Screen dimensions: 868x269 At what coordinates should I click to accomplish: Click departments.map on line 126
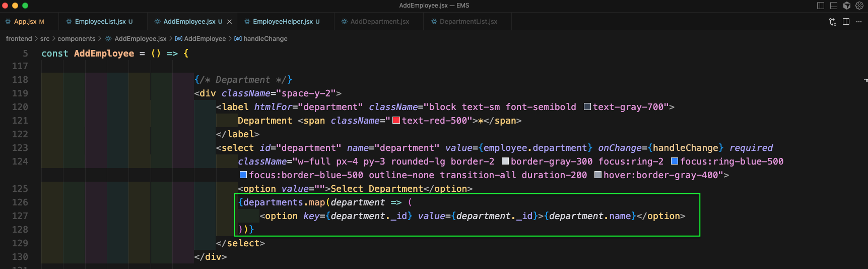(285, 202)
